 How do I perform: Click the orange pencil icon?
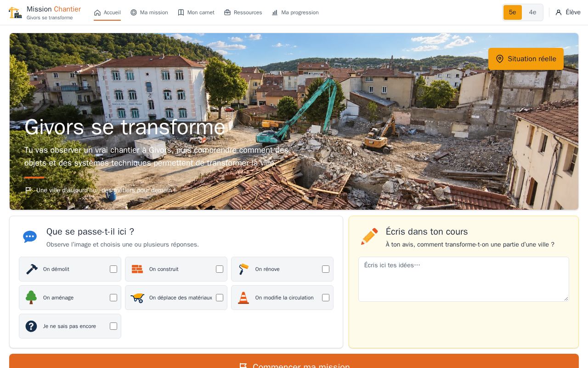click(369, 236)
